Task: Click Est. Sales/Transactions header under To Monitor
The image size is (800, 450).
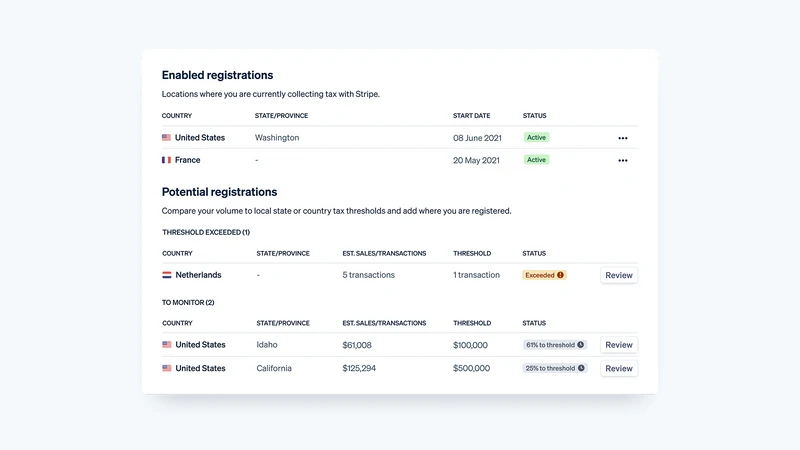Action: point(384,323)
